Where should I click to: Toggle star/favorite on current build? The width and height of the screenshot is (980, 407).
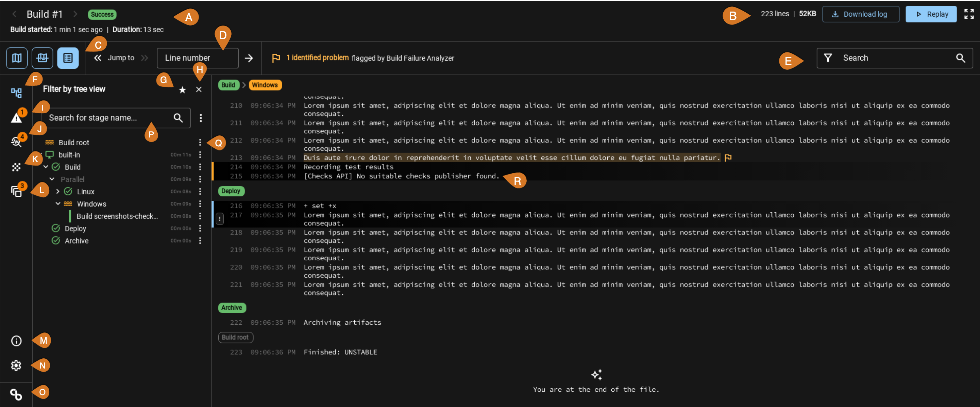[x=182, y=89]
